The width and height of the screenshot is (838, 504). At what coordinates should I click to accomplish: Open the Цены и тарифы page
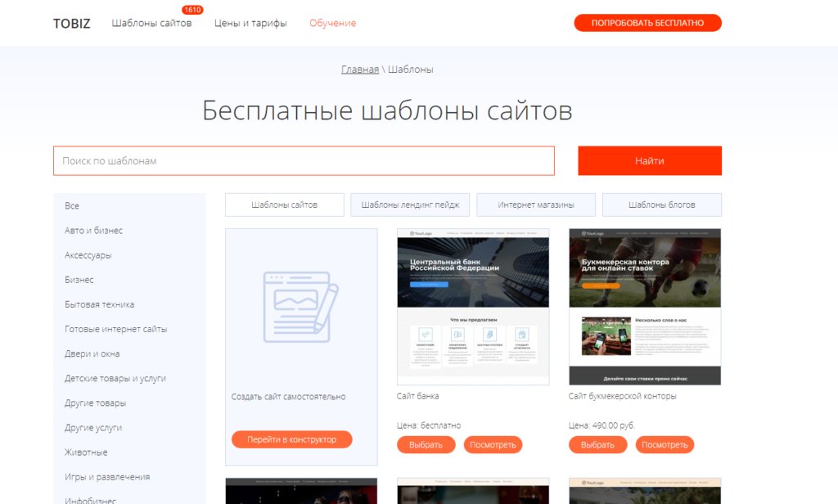click(254, 24)
